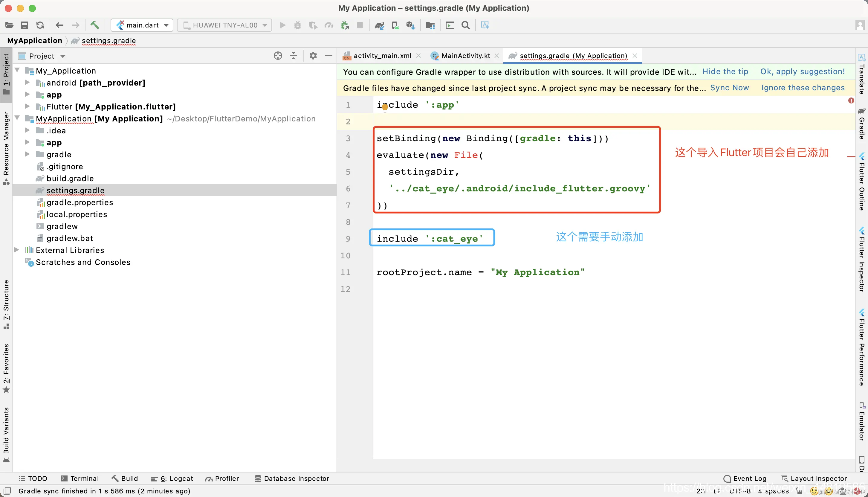Click the Debug bug icon
Image resolution: width=868 pixels, height=497 pixels.
coord(297,25)
